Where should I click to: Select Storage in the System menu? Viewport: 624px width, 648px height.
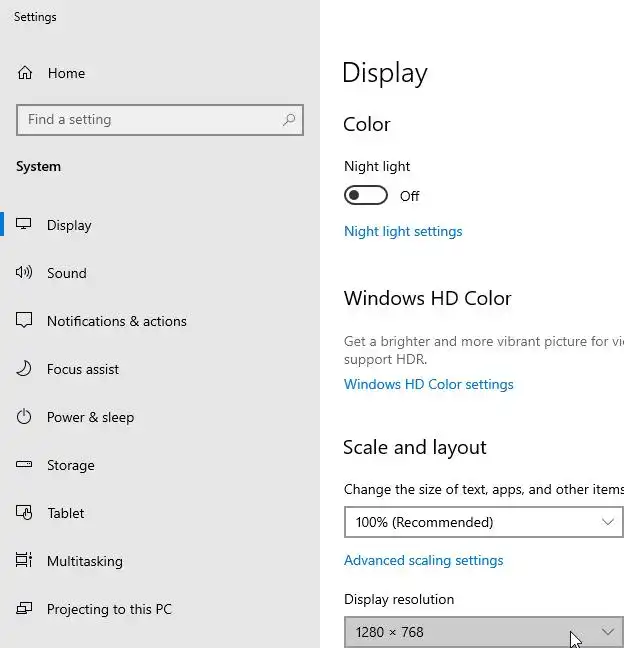(x=71, y=465)
